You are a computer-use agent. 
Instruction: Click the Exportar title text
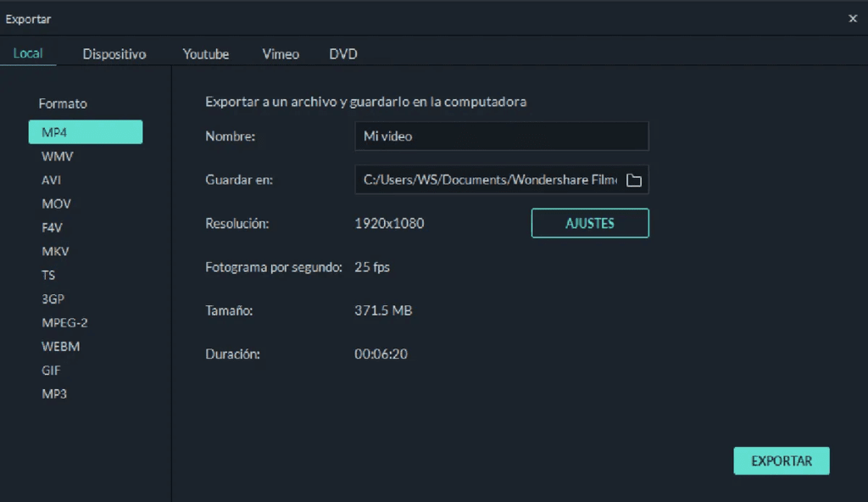pyautogui.click(x=28, y=19)
